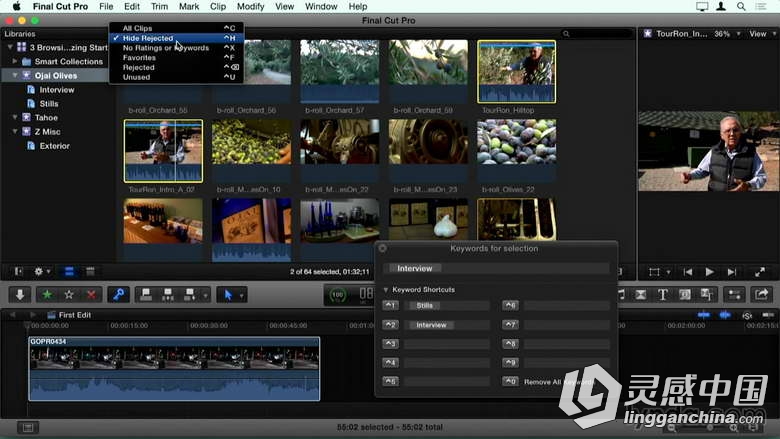Toggle the Inspector sliders button
Screen dimensions: 780x439
click(x=735, y=295)
